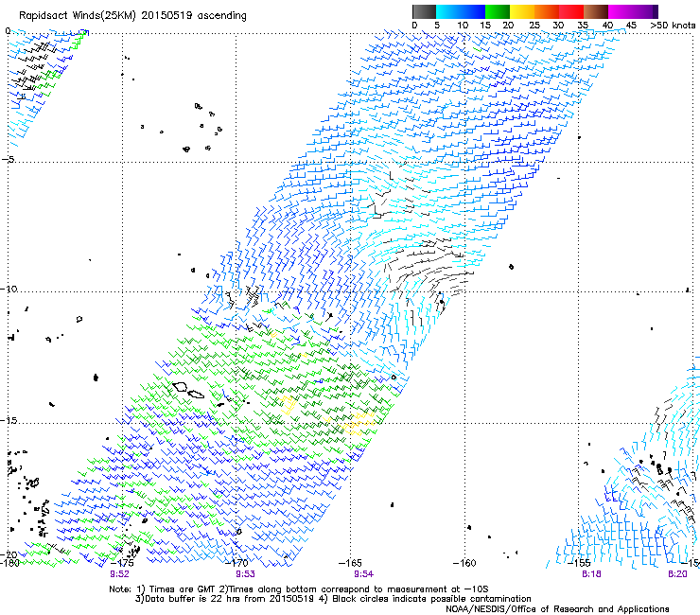Click the '35' value under the color scale
The image size is (700, 615).
(583, 25)
